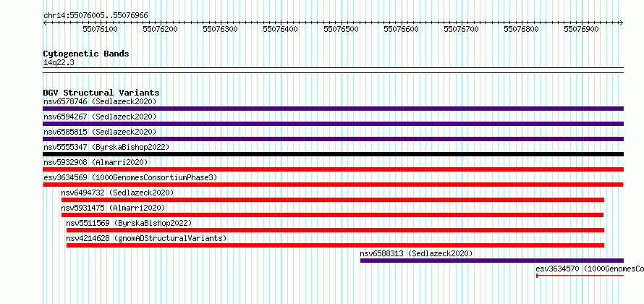Viewport: 644px width, 304px height.
Task: Click ruler position 55076300
Action: coord(221,29)
